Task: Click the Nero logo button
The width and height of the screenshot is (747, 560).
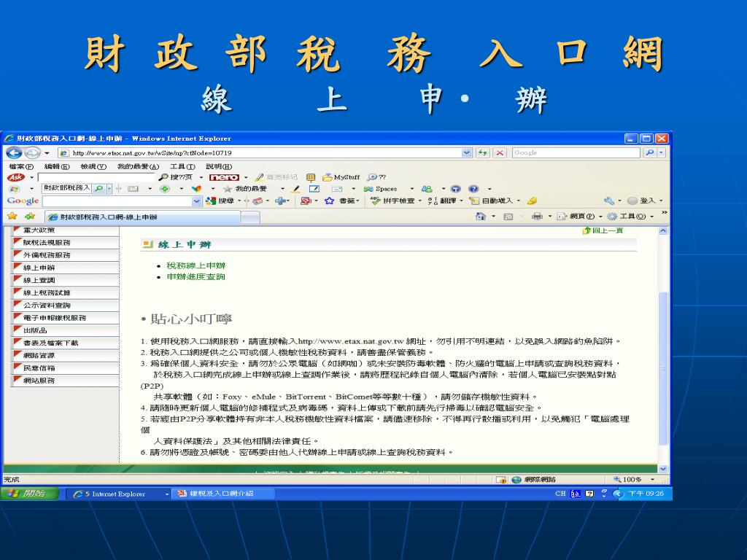Action: 224,177
